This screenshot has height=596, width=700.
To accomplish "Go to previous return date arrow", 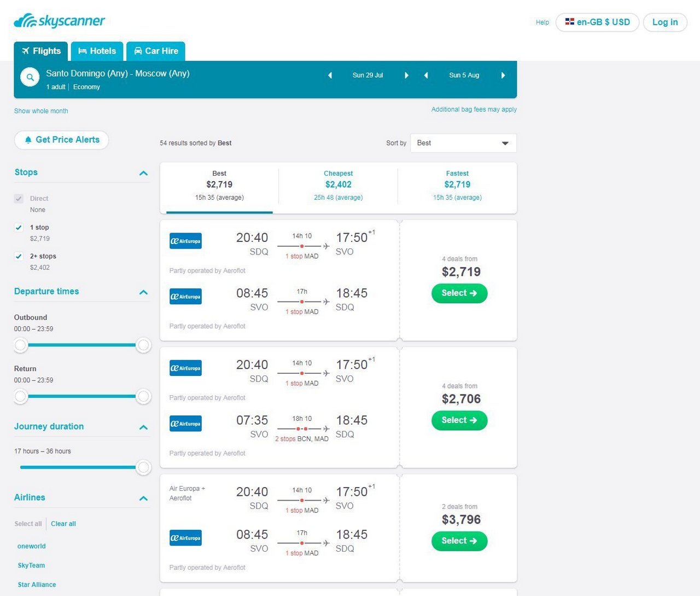I will click(426, 76).
